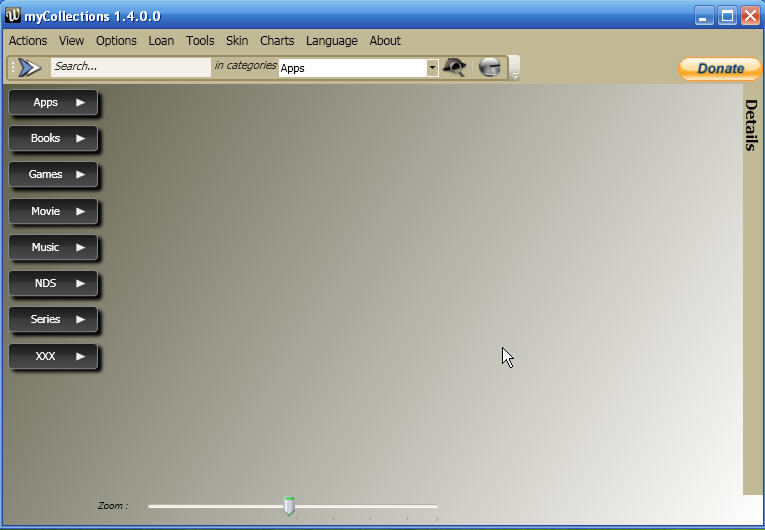Open the Actions menu
This screenshot has width=765, height=530.
pyautogui.click(x=28, y=41)
